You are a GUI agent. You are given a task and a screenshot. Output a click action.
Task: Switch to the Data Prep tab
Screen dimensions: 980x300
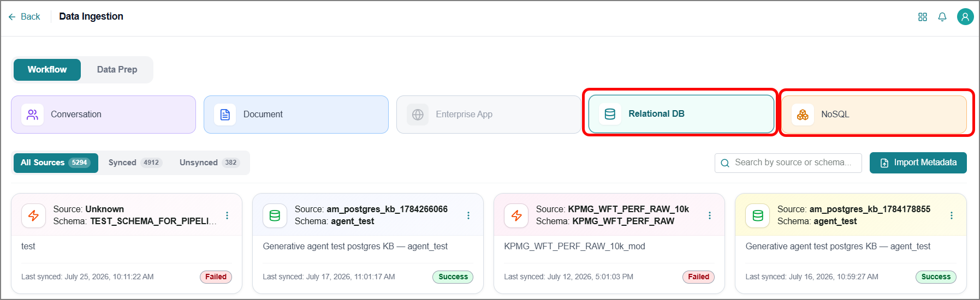[117, 70]
